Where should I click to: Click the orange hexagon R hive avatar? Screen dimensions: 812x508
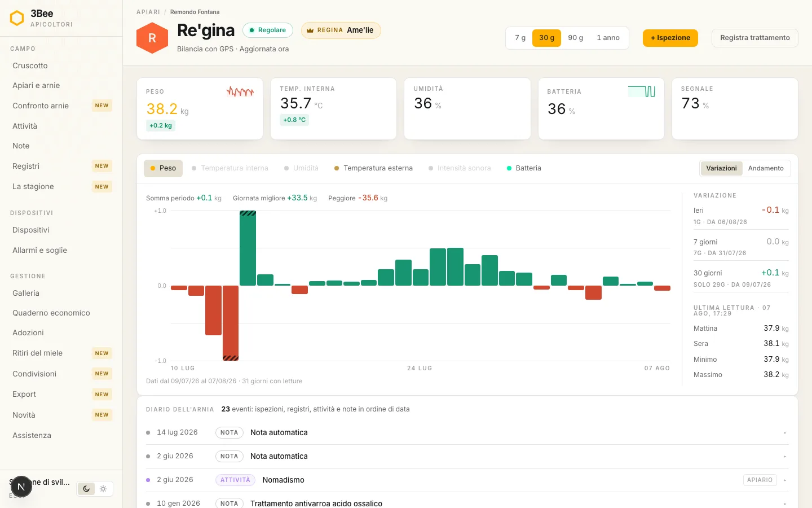[x=152, y=38]
